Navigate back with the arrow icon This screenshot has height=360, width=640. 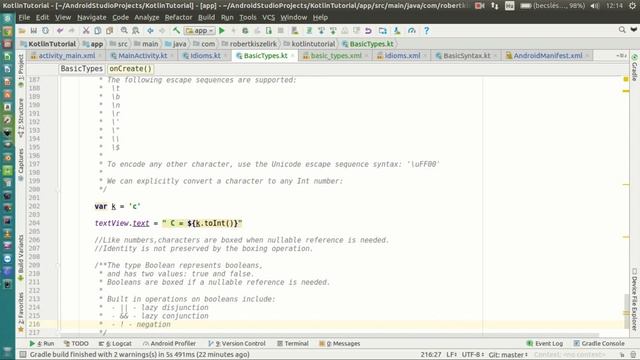click(150, 31)
